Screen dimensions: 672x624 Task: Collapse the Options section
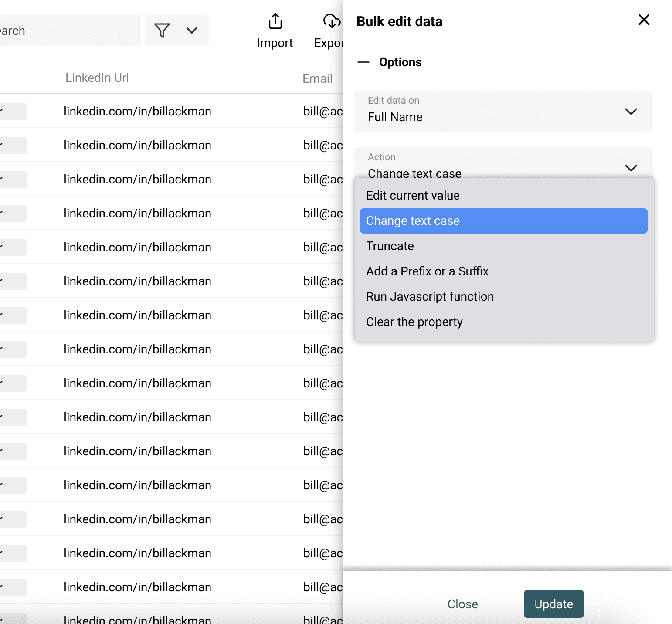pos(363,62)
